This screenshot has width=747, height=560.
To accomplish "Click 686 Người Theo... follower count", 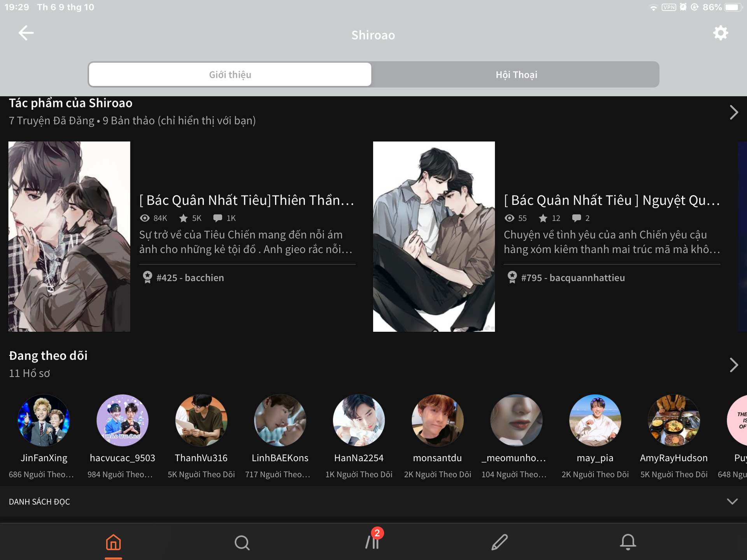I will pos(41,474).
